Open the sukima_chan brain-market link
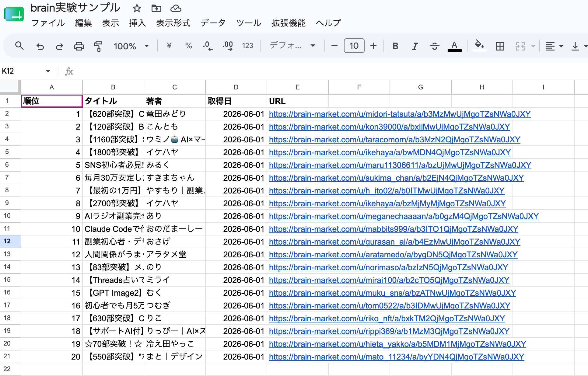This screenshot has height=376, width=588. (x=396, y=178)
